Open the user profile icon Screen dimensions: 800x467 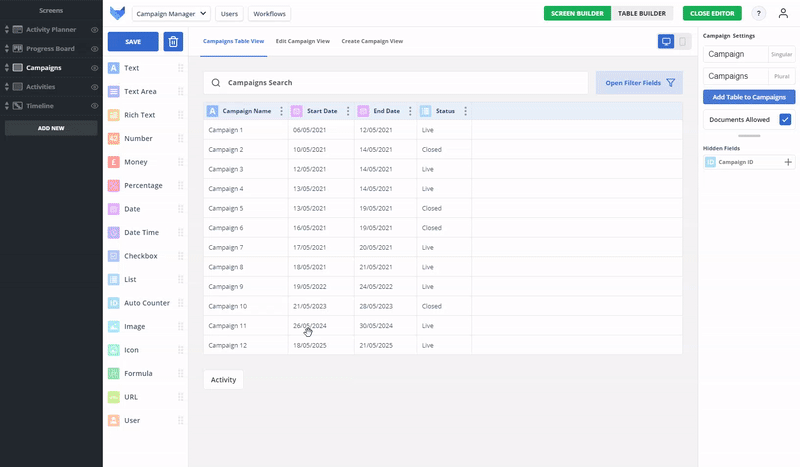(783, 13)
